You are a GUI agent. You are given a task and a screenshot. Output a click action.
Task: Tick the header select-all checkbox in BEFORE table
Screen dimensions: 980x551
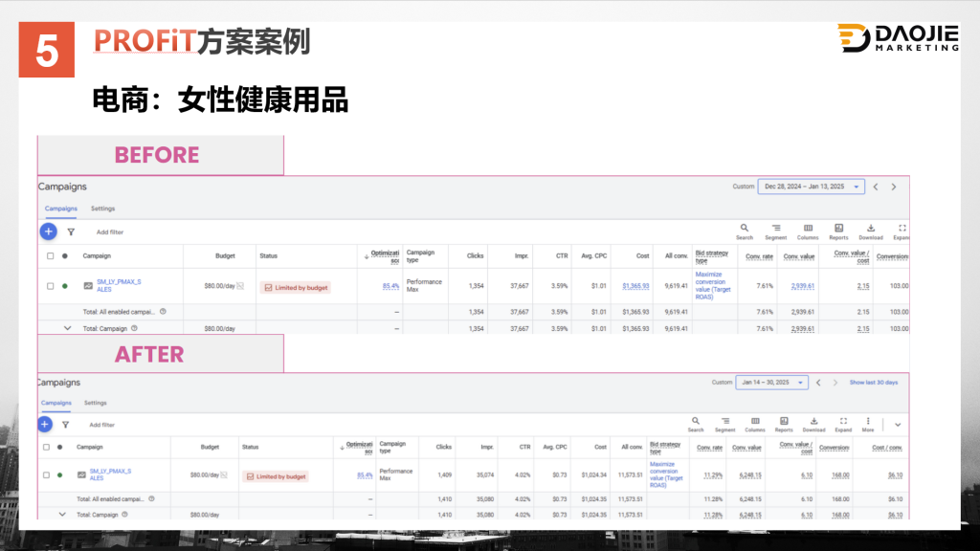pos(50,256)
